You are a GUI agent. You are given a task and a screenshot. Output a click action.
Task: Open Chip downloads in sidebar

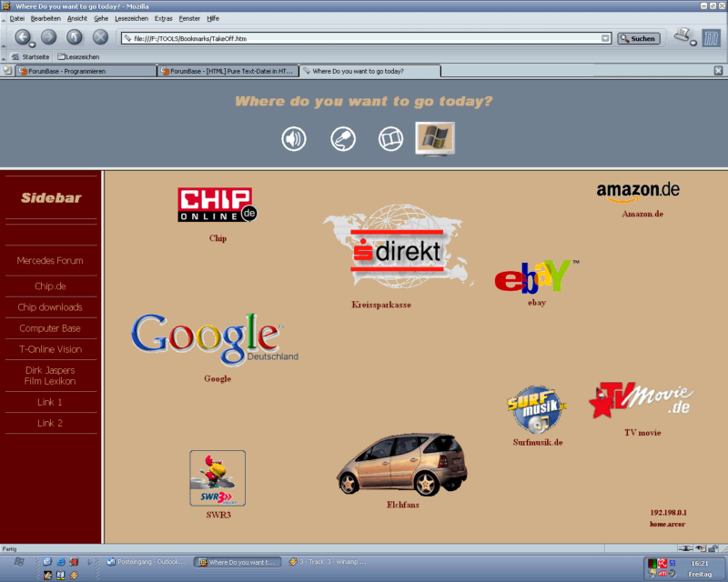(x=50, y=307)
